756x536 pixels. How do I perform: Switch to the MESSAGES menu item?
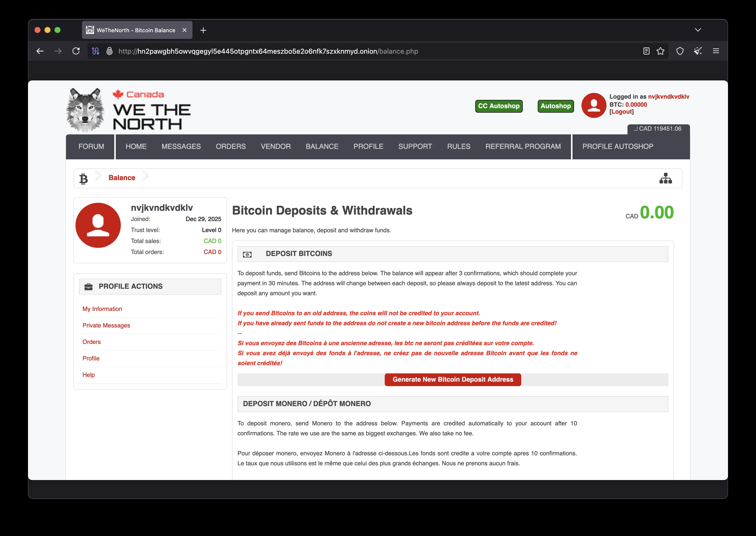coord(181,147)
